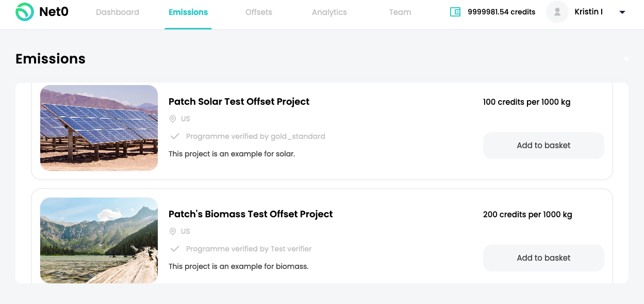Screen dimensions: 644x304
Task: Go to the Analytics tab
Action: (329, 12)
